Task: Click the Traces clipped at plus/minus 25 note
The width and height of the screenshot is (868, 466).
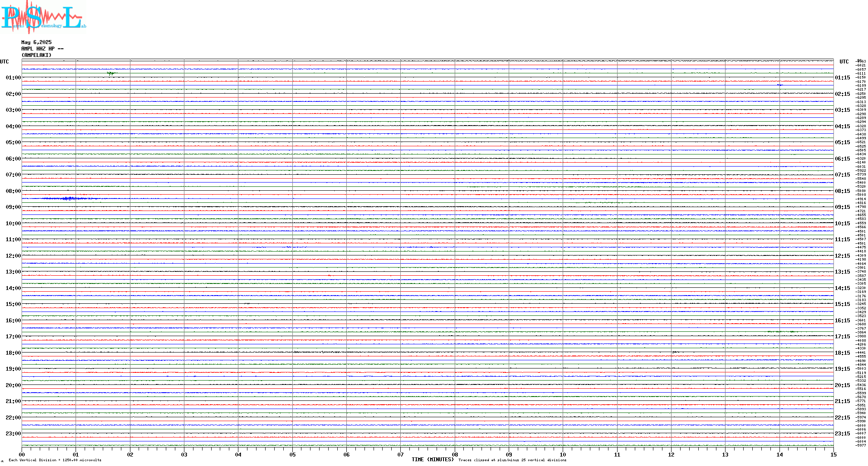Action: [513, 460]
